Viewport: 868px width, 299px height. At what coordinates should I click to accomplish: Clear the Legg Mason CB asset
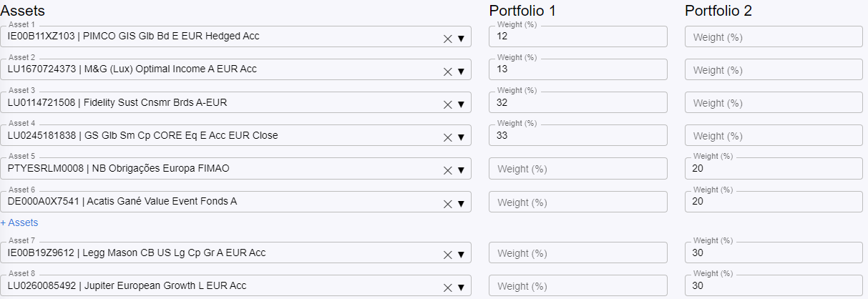coord(448,255)
